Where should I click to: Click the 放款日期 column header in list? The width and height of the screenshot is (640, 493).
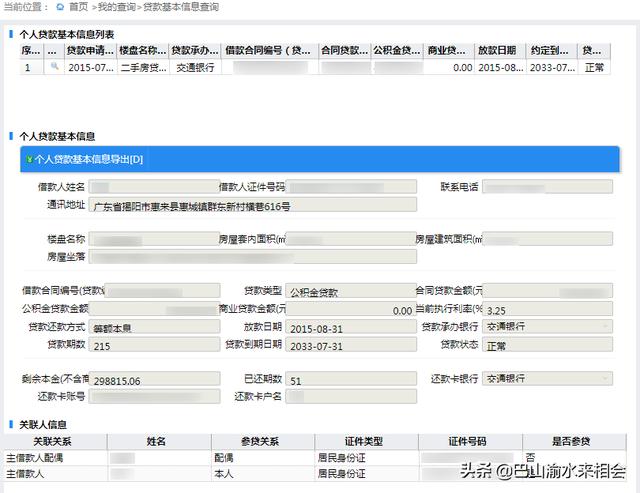[500, 51]
